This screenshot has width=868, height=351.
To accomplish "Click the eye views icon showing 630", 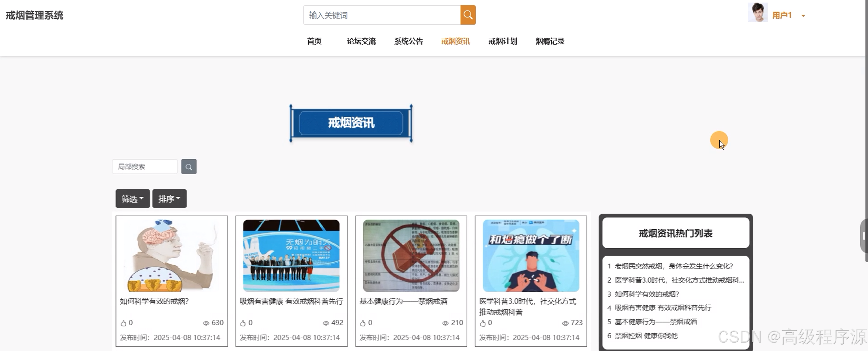I will pos(206,323).
